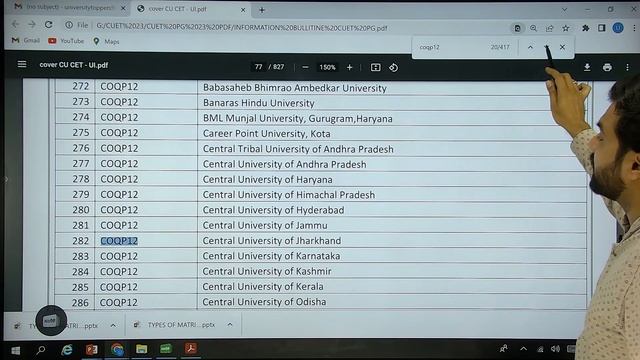640x360 pixels.
Task: Switch to the universitytoppers Gmail tab
Action: click(x=65, y=8)
